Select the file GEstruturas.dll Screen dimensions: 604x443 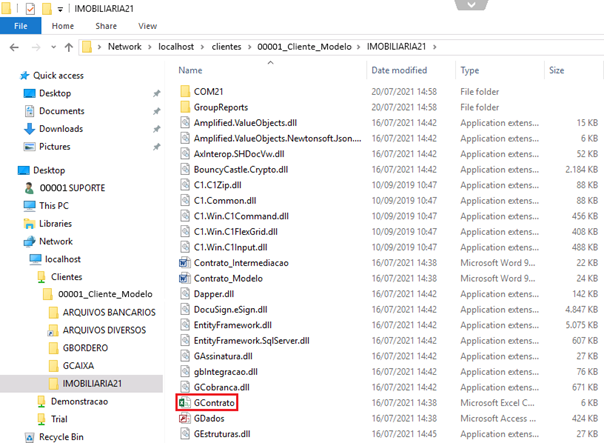pos(222,434)
